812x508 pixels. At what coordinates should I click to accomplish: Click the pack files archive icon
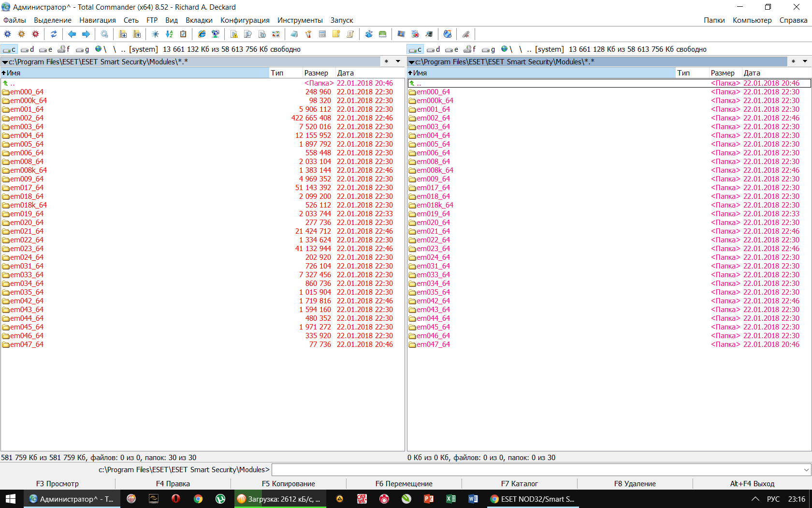(123, 34)
